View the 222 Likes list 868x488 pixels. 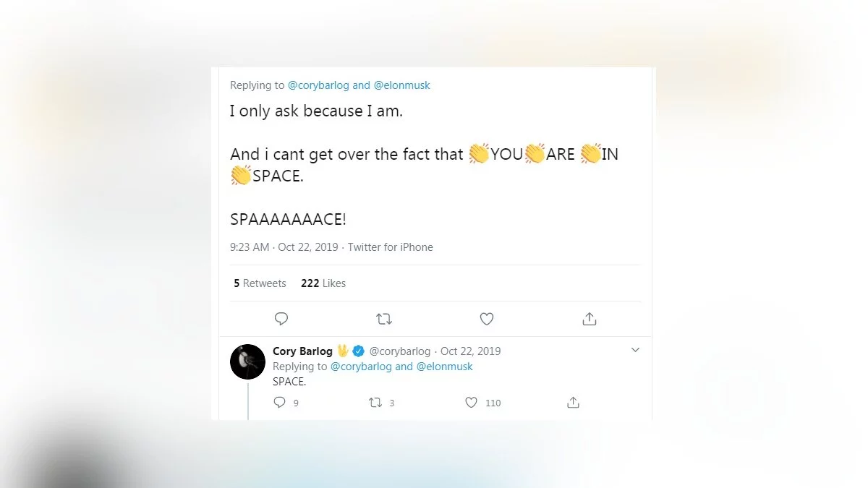click(x=323, y=283)
